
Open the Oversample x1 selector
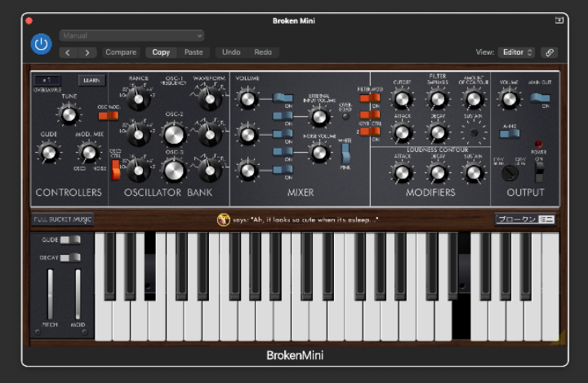(x=47, y=80)
